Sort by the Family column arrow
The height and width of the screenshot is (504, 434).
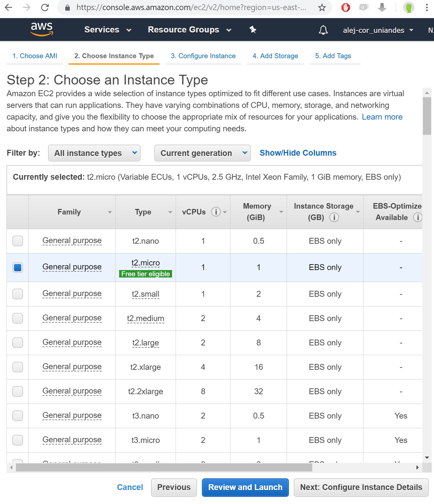[x=110, y=212]
